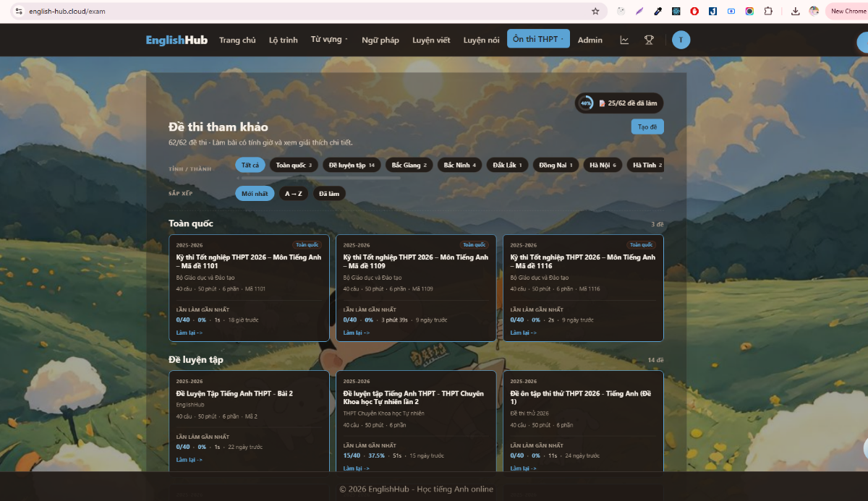
Task: Open exam Mã đề 1116 card title
Action: click(583, 261)
